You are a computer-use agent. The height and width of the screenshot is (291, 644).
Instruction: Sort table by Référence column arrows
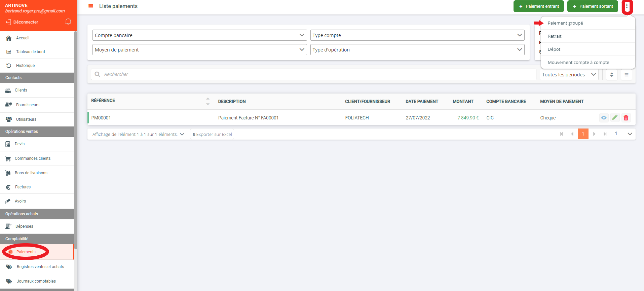pos(208,101)
